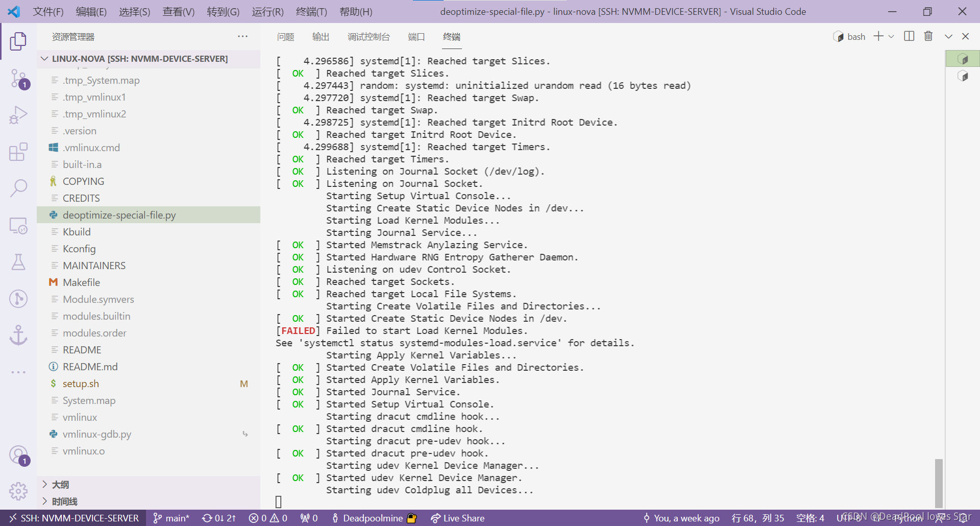Open the 选择(S) menu
This screenshot has height=526, width=980.
click(x=134, y=11)
